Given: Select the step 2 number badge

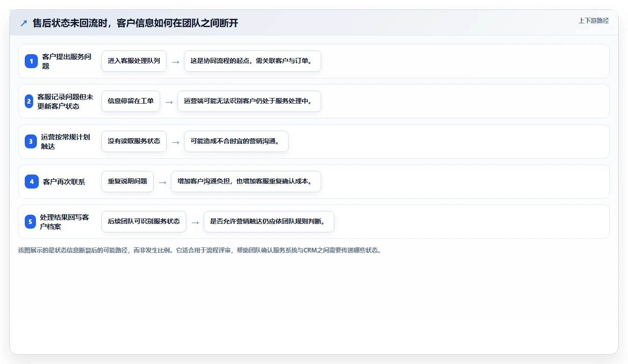Looking at the screenshot, I should (x=29, y=101).
